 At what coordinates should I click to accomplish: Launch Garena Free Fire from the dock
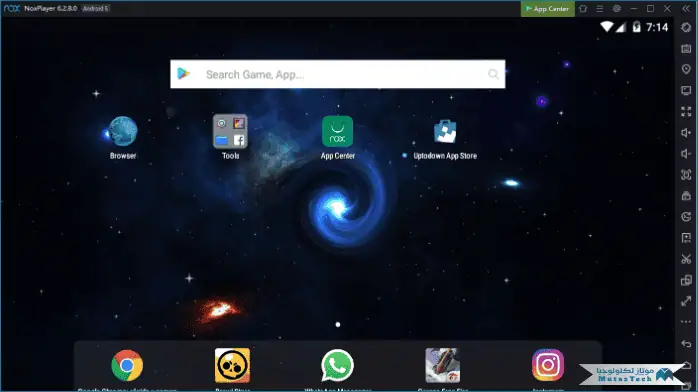point(442,365)
